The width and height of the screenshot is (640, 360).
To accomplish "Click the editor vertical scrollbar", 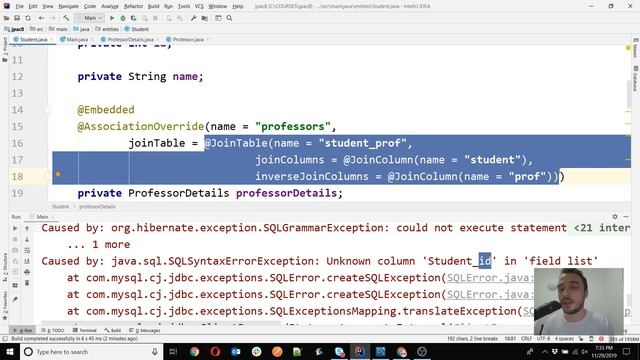I will click(x=628, y=94).
